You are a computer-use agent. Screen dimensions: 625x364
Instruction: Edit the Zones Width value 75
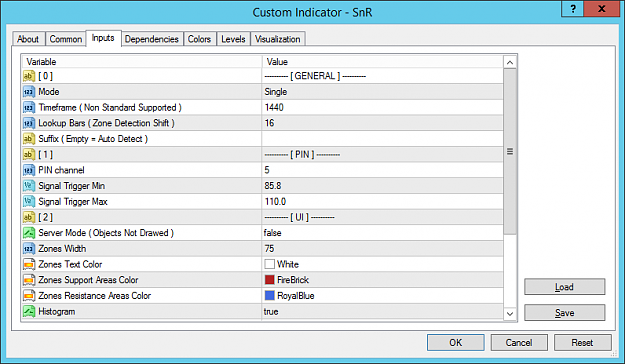382,249
